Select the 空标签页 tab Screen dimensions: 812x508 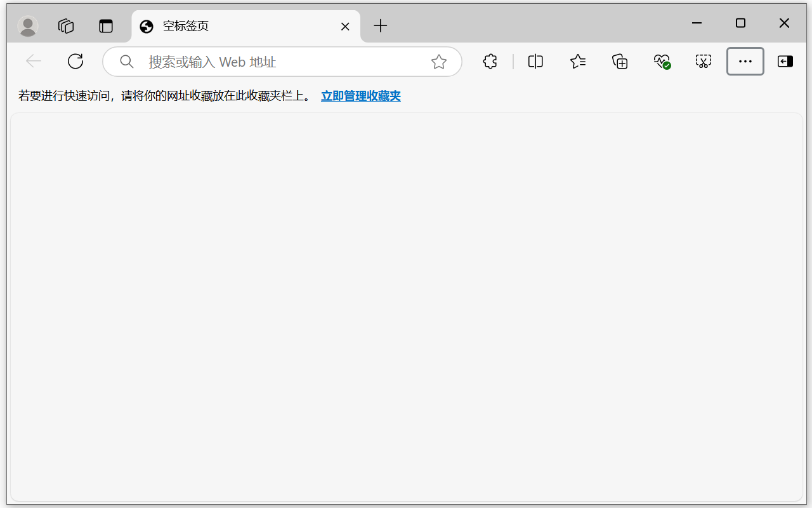point(246,26)
